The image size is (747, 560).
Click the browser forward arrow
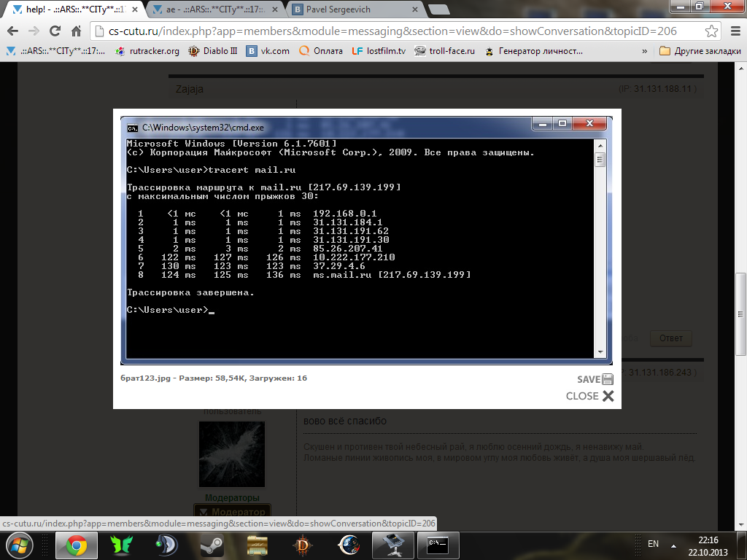coord(34,31)
